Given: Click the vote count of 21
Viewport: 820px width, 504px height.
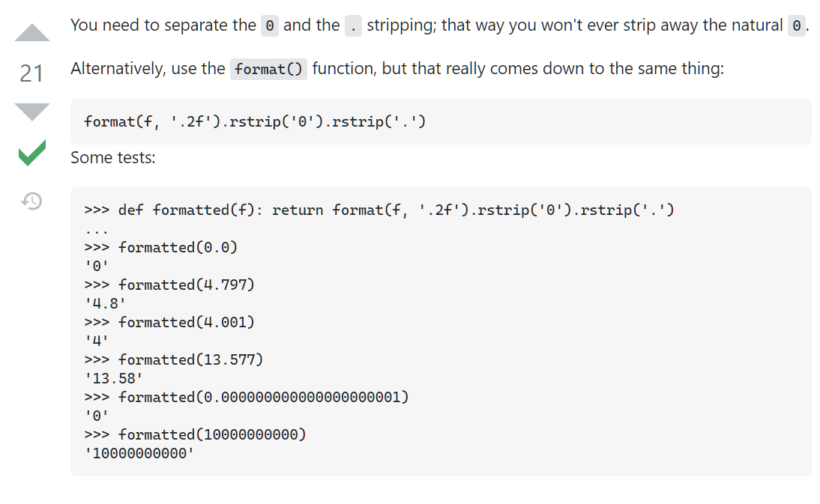Looking at the screenshot, I should 32,73.
